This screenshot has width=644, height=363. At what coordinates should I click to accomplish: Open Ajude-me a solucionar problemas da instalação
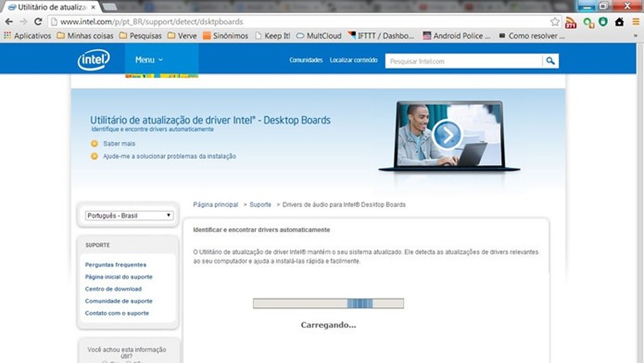coord(170,156)
